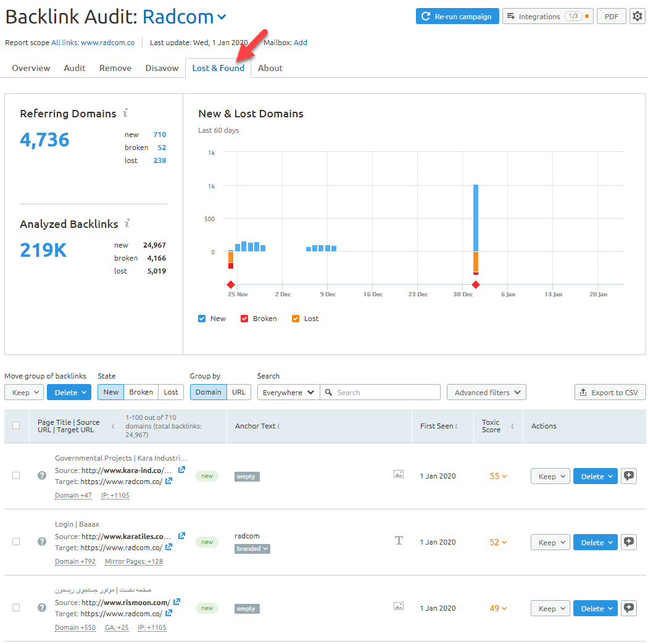The height and width of the screenshot is (644, 648).
Task: Expand the Advanced filters dropdown
Action: pyautogui.click(x=486, y=392)
